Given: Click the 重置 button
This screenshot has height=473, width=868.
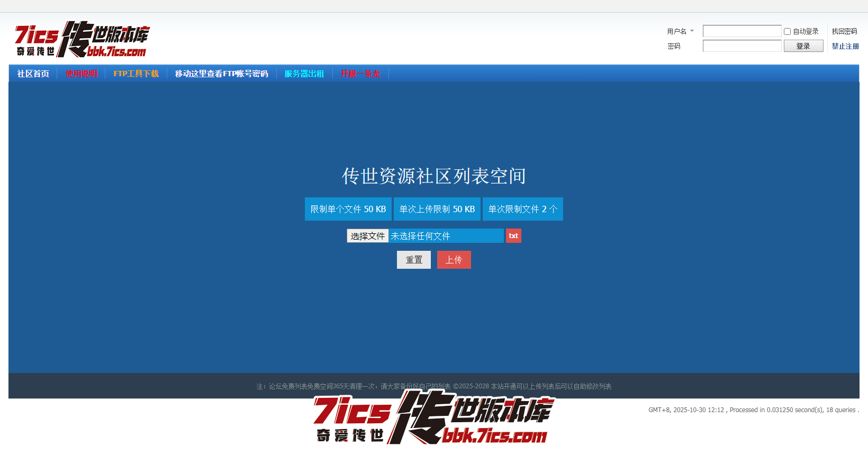Looking at the screenshot, I should [x=413, y=260].
